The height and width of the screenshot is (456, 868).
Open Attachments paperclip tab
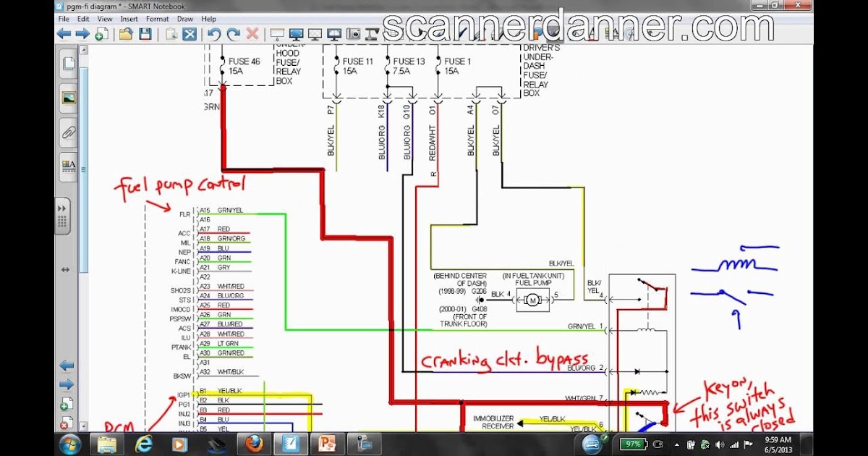point(69,132)
